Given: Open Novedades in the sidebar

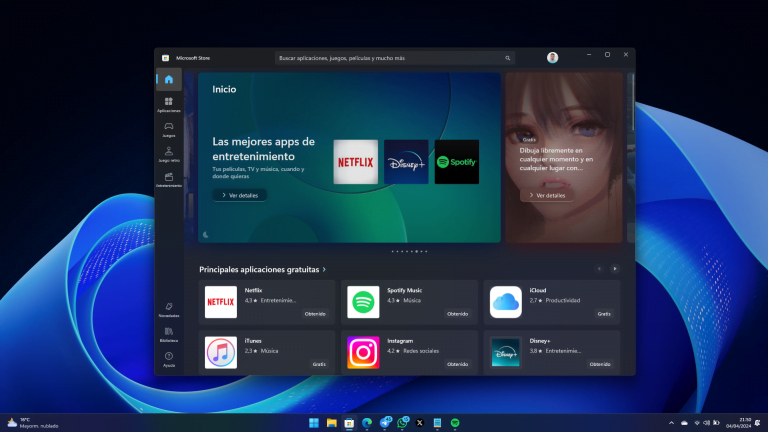Looking at the screenshot, I should [x=168, y=310].
